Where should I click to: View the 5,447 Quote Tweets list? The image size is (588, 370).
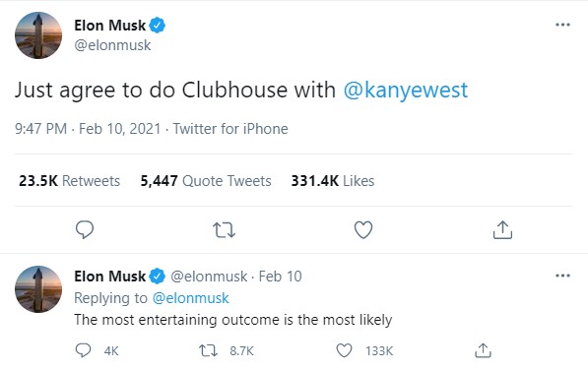206,181
